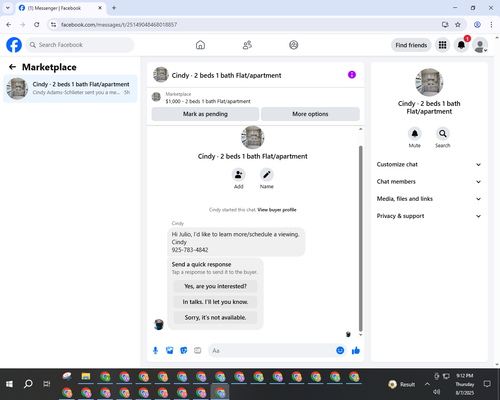
Task: Reload the page in Chrome
Action: pos(37,24)
